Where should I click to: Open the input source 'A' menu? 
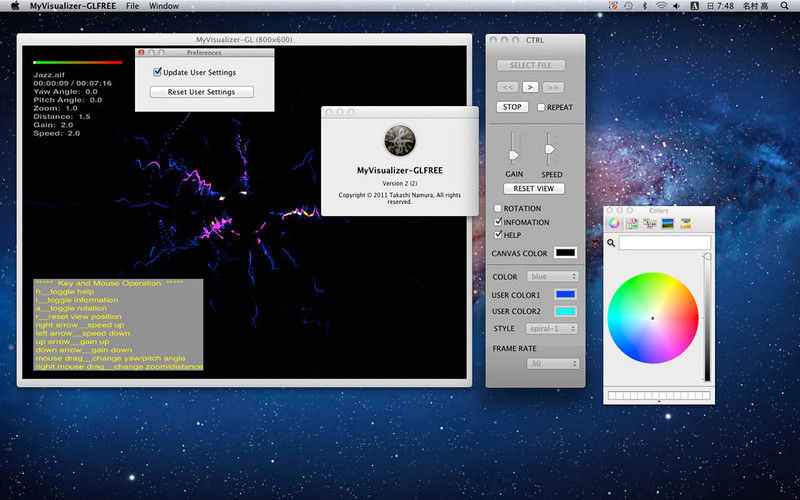[694, 6]
